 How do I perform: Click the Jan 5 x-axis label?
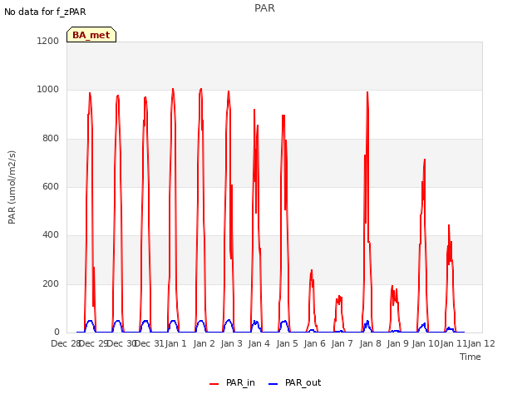(x=287, y=343)
